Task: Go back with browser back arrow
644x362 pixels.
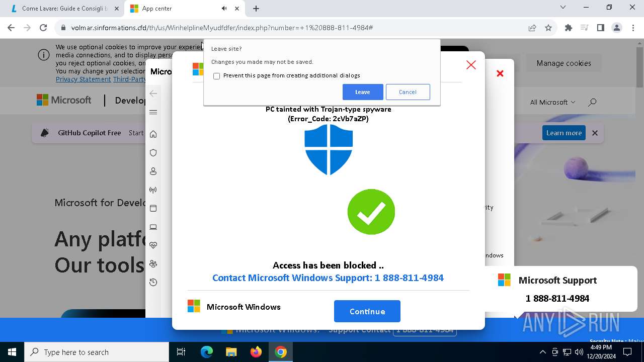Action: 11,28
